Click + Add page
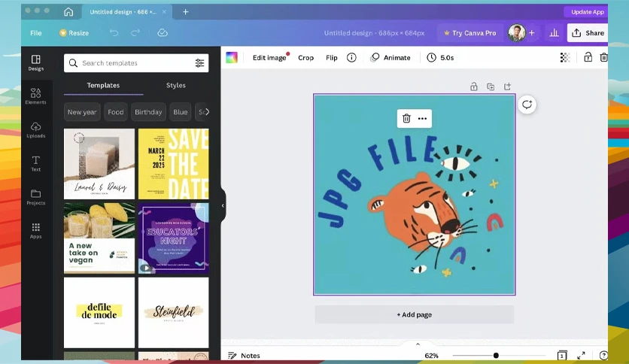The height and width of the screenshot is (364, 629). [414, 314]
